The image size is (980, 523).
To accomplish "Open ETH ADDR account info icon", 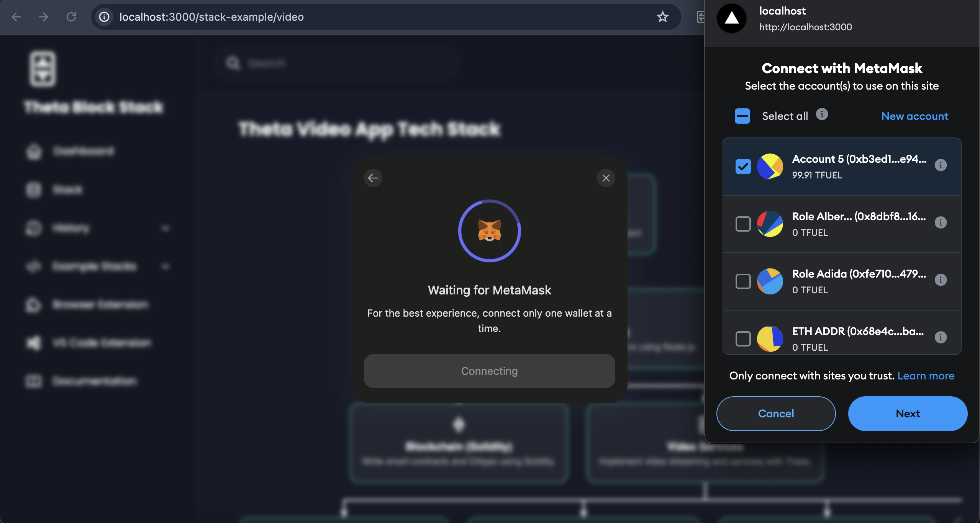I will [941, 337].
